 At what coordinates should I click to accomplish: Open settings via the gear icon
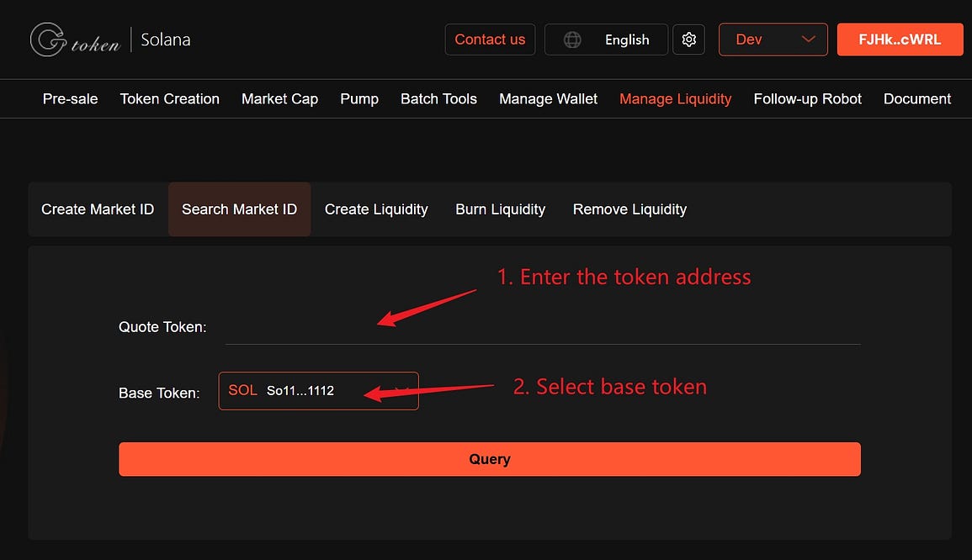688,40
